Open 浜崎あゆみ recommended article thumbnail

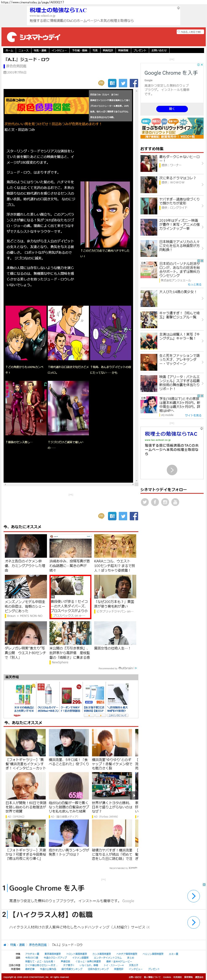pyautogui.click(x=70, y=546)
